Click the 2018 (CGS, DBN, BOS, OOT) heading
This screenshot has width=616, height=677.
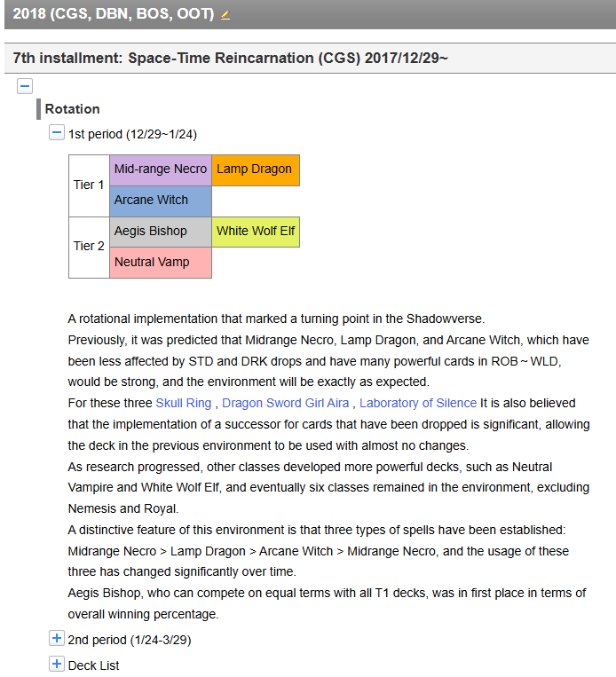[x=114, y=14]
